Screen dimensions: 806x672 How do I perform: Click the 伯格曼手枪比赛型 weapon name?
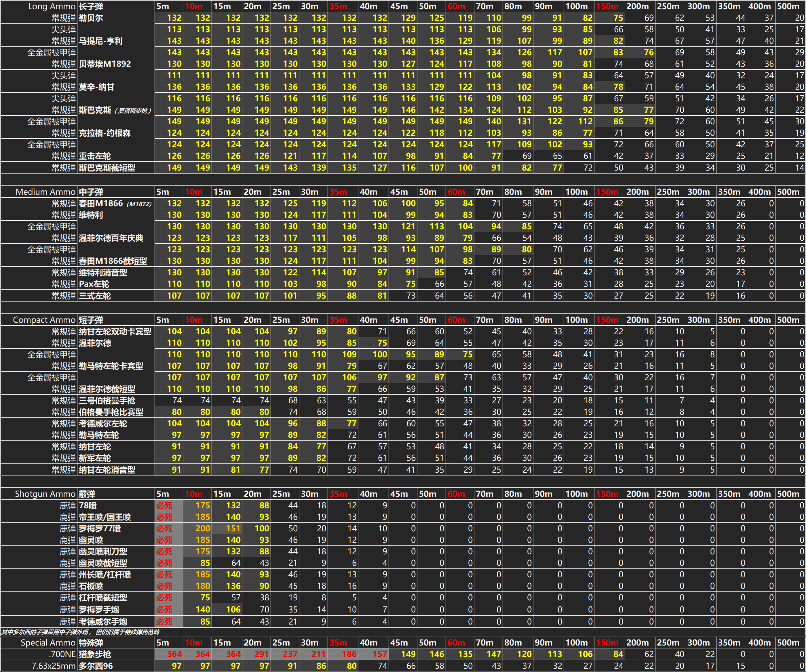(111, 412)
